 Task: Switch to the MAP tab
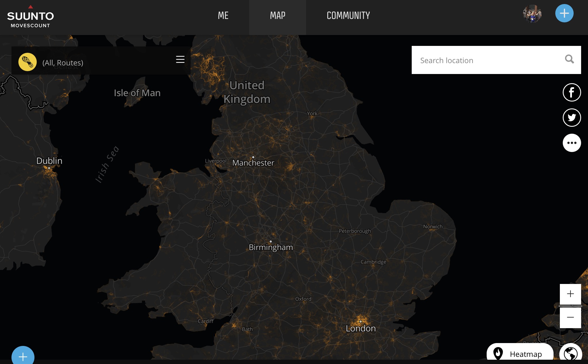coord(278,15)
